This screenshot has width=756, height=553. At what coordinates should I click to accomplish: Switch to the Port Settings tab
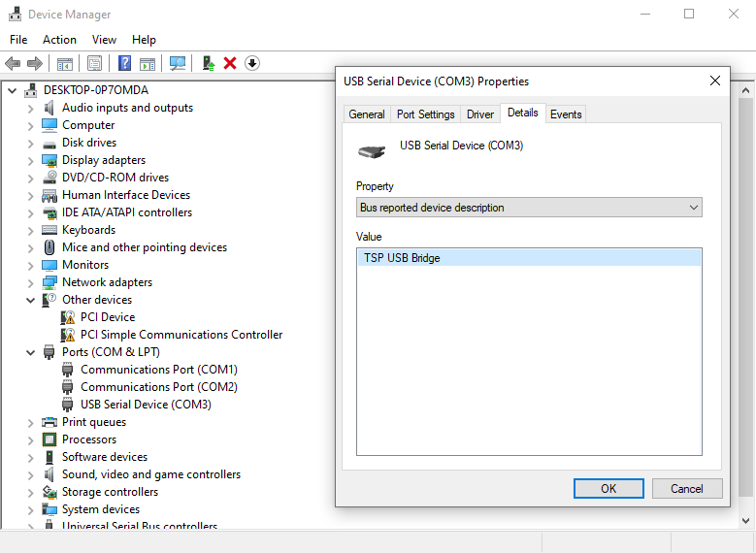click(426, 114)
